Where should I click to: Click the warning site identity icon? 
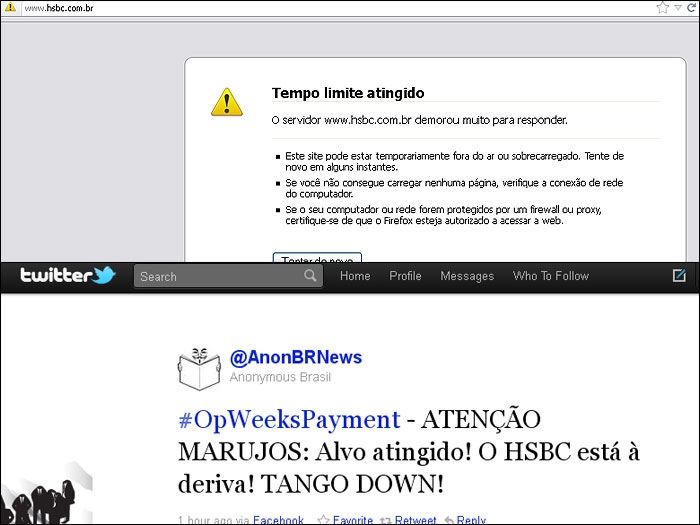click(x=10, y=8)
